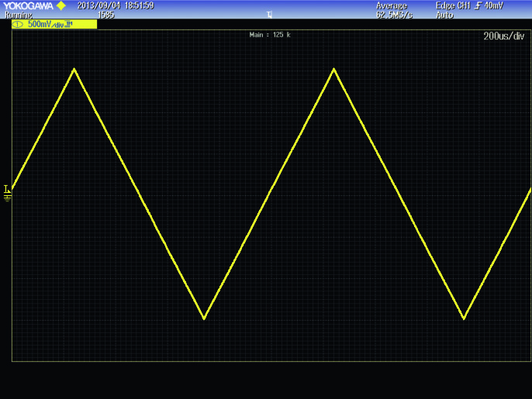Screen dimensions: 532x399
Task: Click the date 2013/09/04 readout
Action: [98, 5]
